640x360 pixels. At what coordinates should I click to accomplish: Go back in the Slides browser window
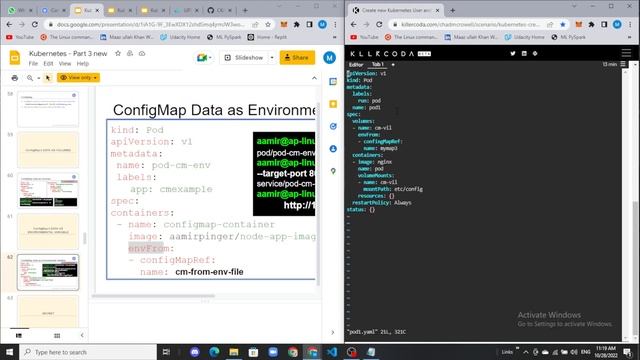tap(9, 24)
